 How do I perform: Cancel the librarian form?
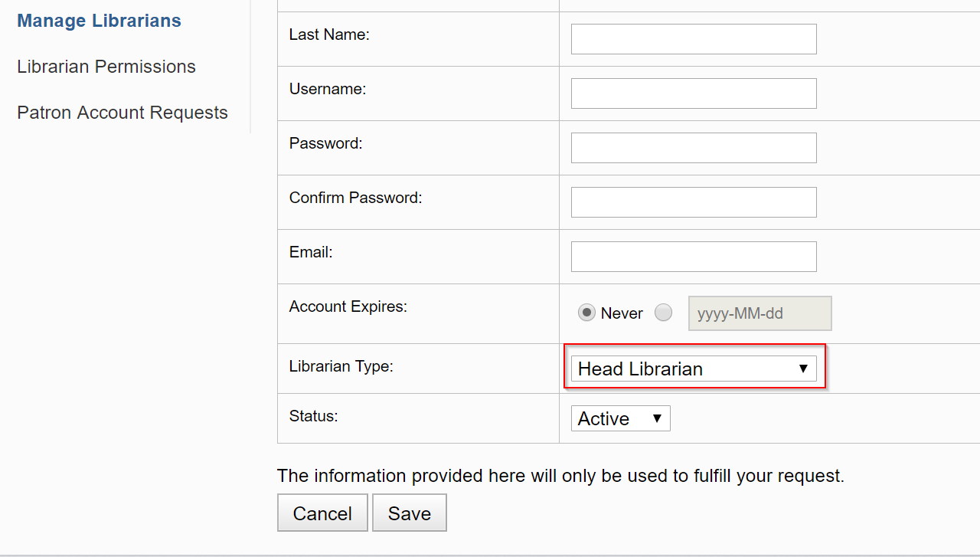[x=322, y=513]
